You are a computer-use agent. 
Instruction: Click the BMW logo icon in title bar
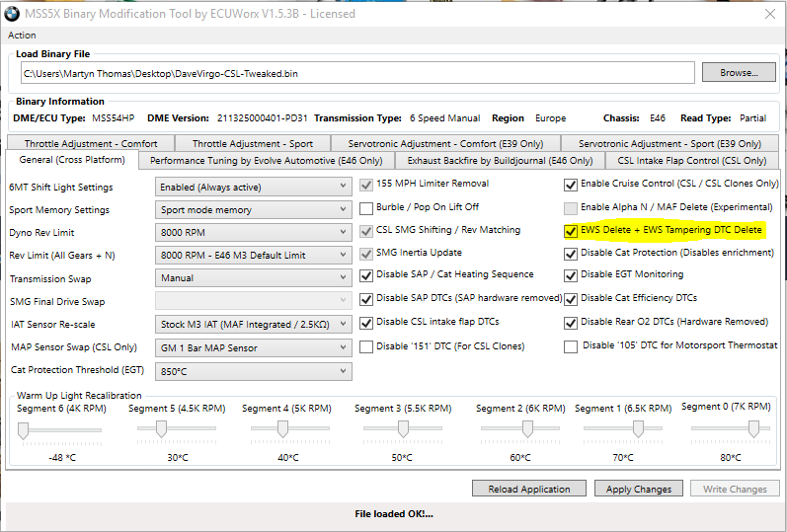pyautogui.click(x=12, y=14)
